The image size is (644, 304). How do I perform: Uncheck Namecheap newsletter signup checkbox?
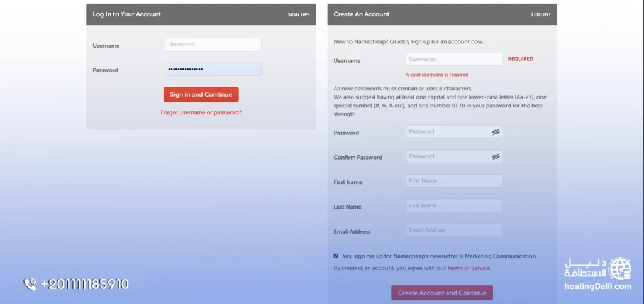pos(336,256)
